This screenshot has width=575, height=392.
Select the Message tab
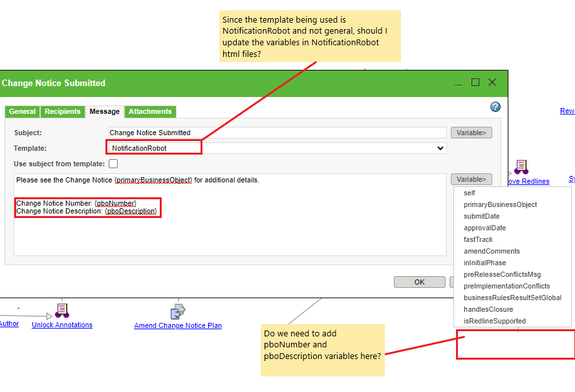pos(105,111)
